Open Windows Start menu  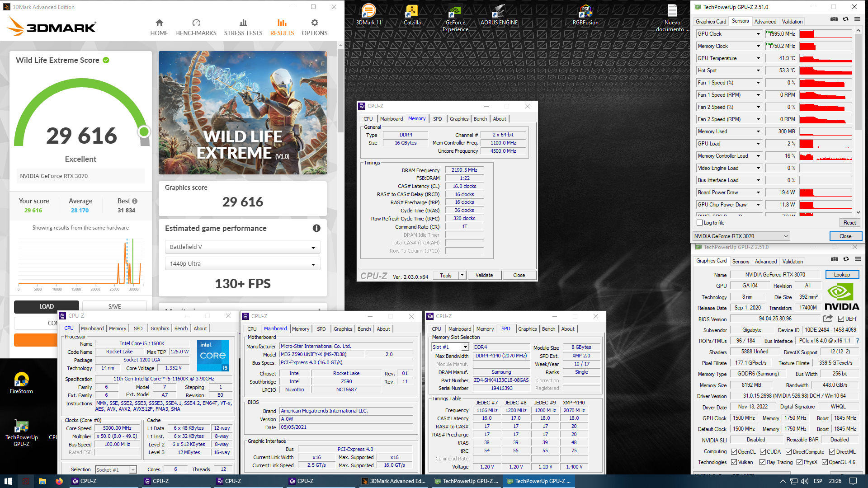[8, 481]
